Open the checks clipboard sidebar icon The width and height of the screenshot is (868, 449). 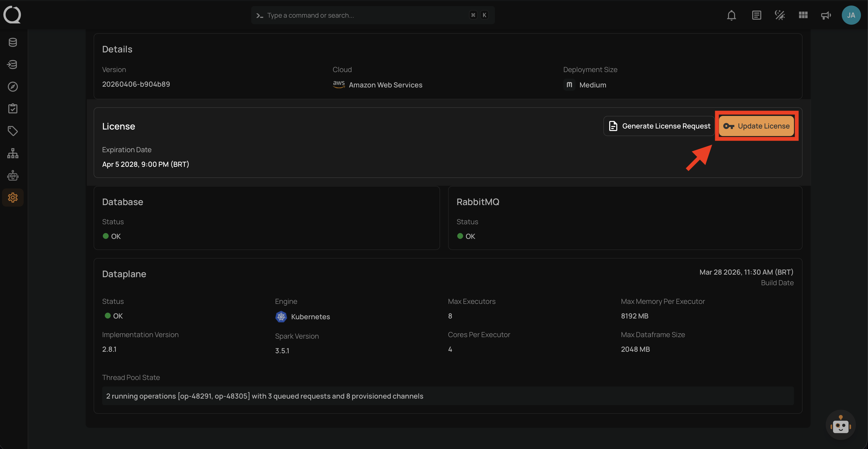pos(13,109)
